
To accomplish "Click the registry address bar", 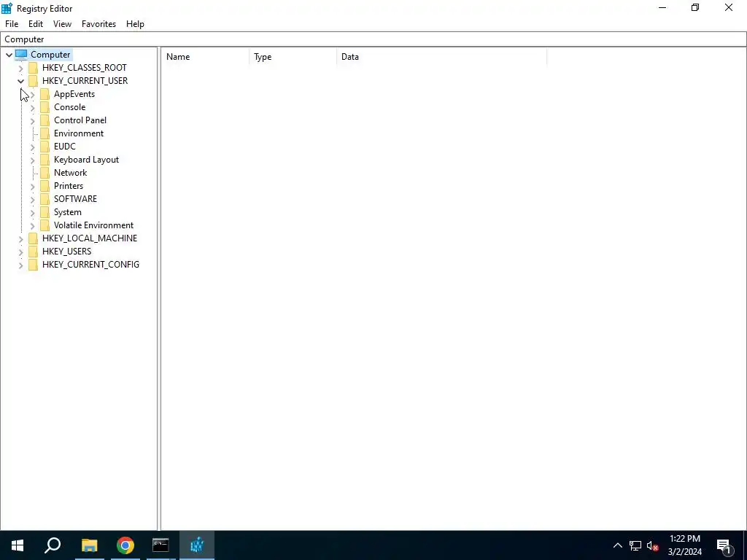I will [x=373, y=39].
